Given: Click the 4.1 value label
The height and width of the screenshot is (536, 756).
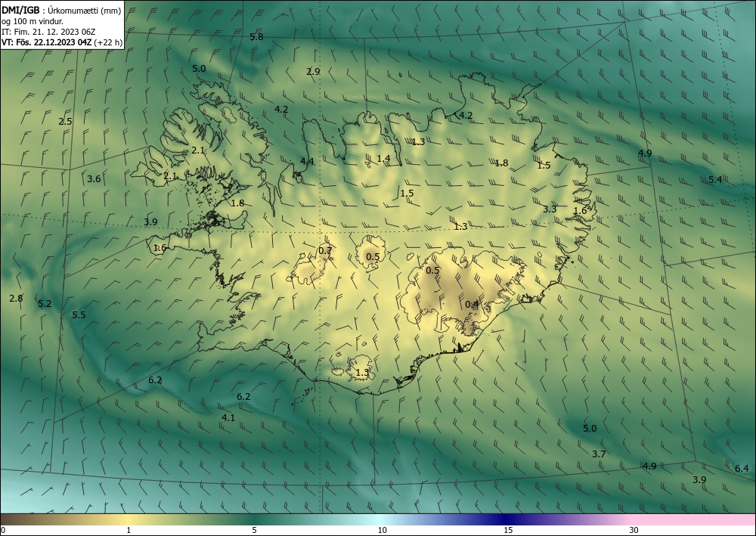Looking at the screenshot, I should pyautogui.click(x=228, y=417).
